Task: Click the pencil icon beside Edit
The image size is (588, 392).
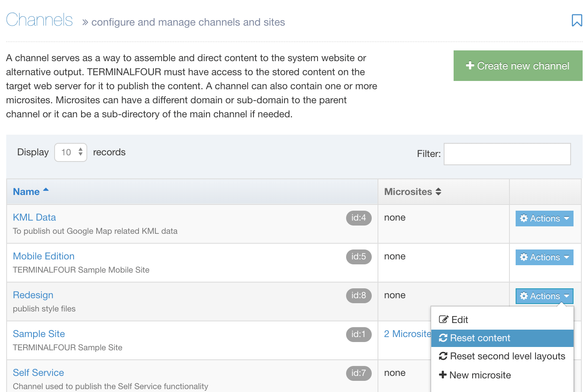Action: coord(443,319)
